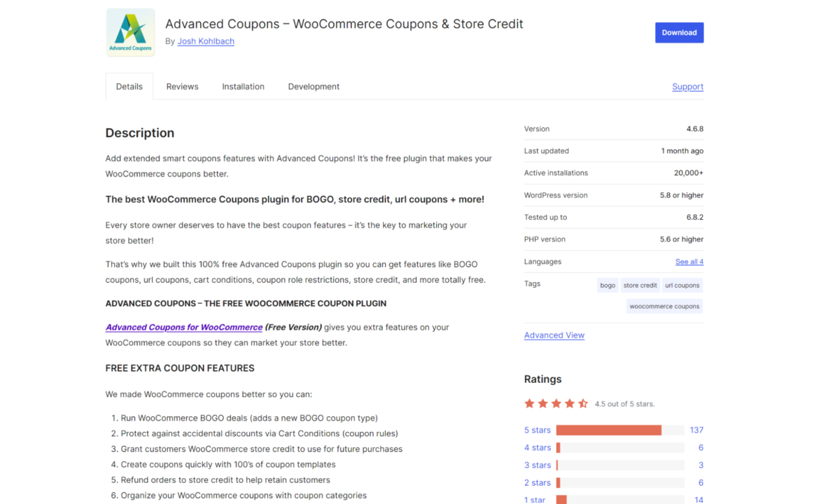Go to the Development tab
The height and width of the screenshot is (504, 819).
pyautogui.click(x=314, y=87)
